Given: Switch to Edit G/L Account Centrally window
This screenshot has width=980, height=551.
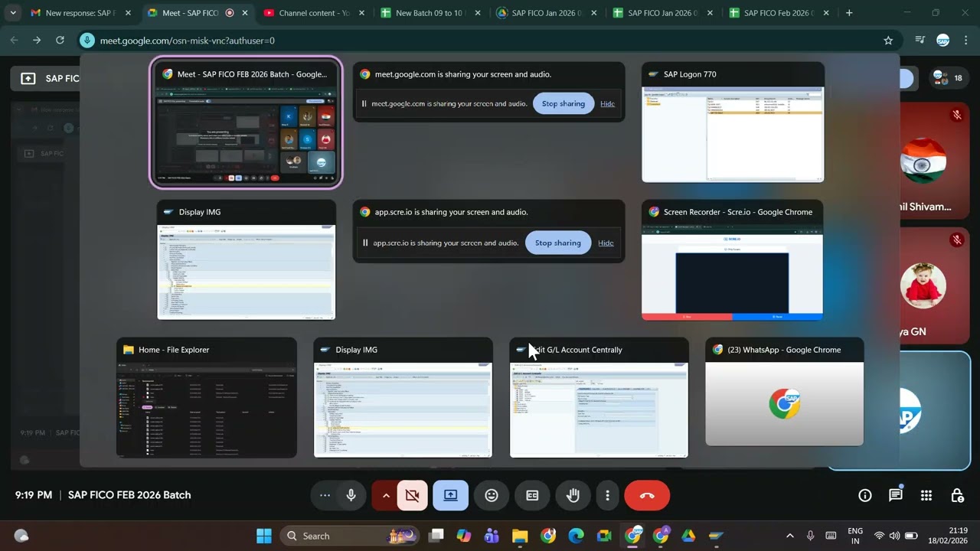Looking at the screenshot, I should (x=599, y=398).
